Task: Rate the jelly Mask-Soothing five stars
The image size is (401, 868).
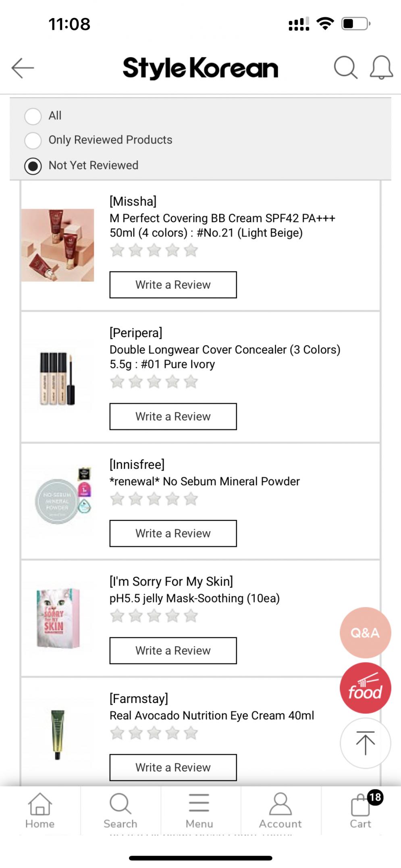Action: [x=191, y=616]
